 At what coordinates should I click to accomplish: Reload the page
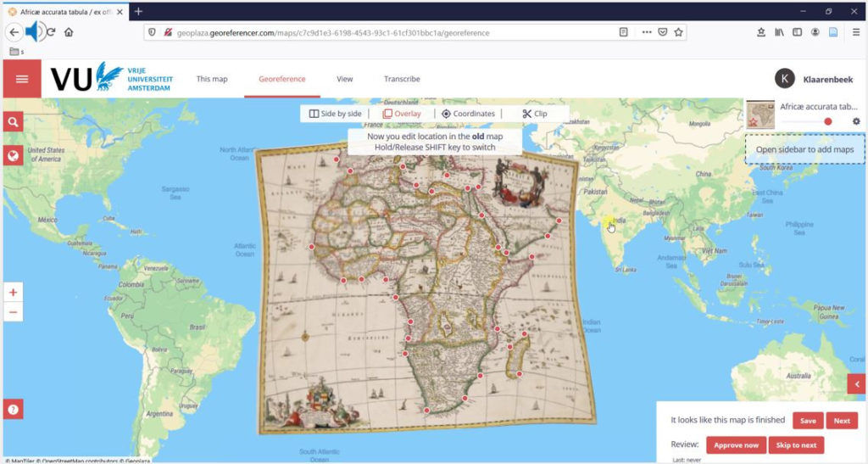click(51, 32)
